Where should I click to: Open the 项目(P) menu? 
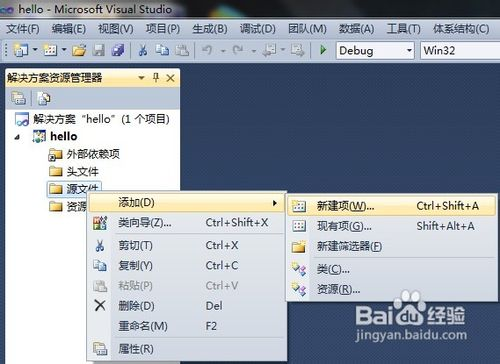[x=163, y=29]
